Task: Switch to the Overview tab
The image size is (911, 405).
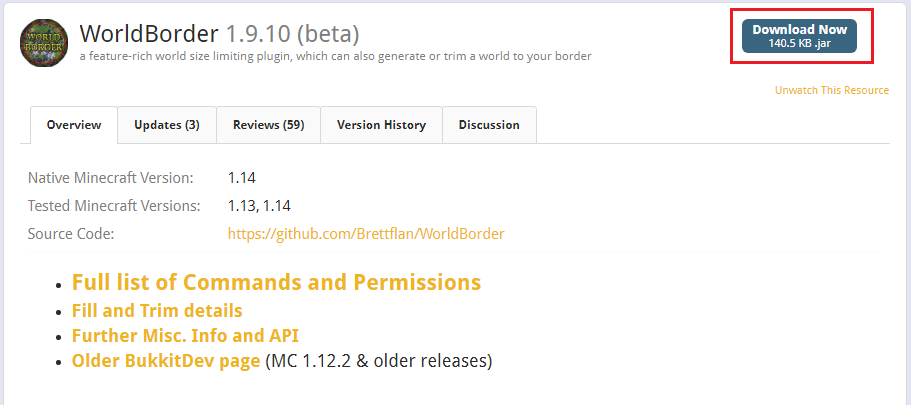Action: click(74, 125)
